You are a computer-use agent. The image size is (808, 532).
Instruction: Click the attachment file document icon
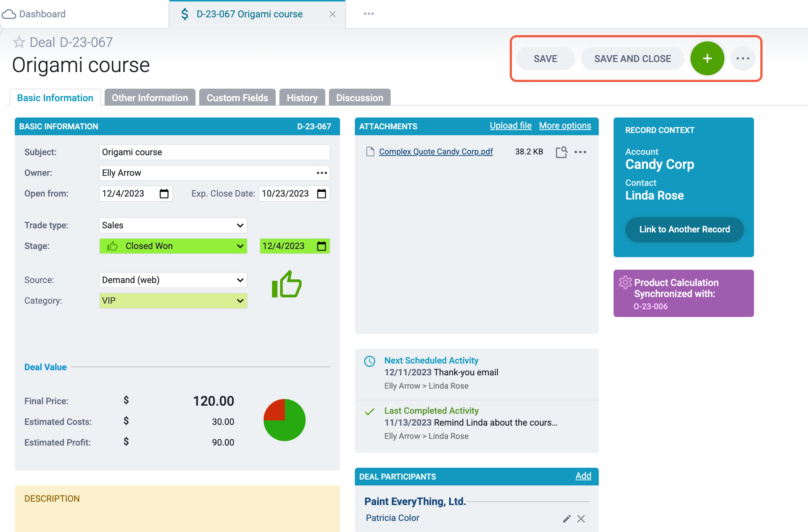[370, 152]
